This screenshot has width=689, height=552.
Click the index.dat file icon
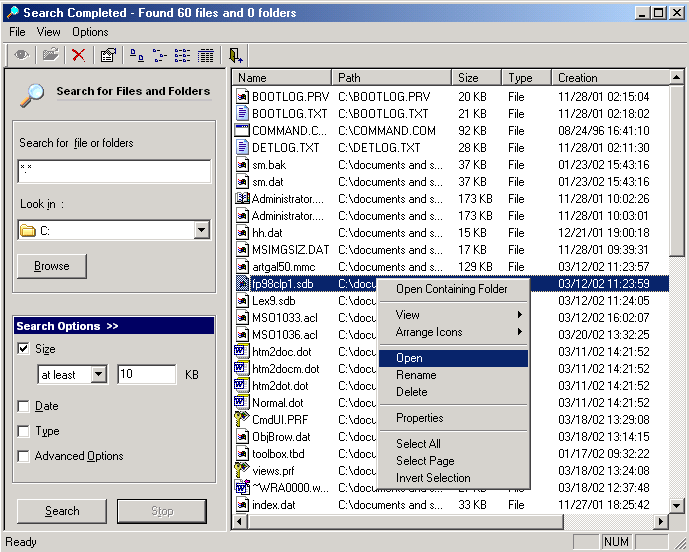(242, 505)
